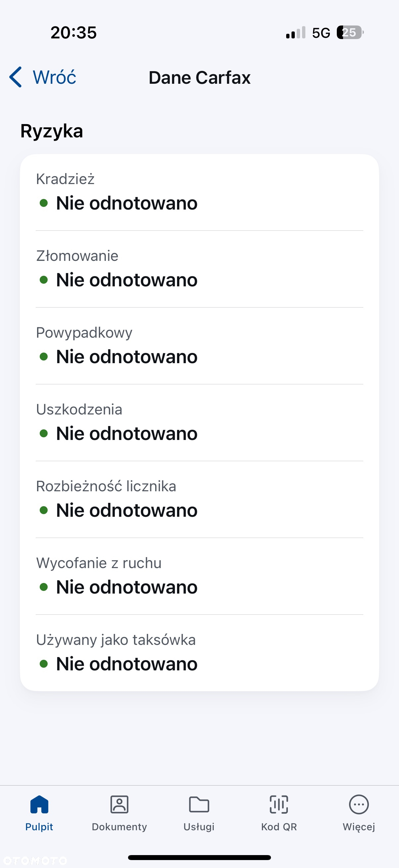Switch to the Usługi tab label
The height and width of the screenshot is (868, 399).
(199, 827)
